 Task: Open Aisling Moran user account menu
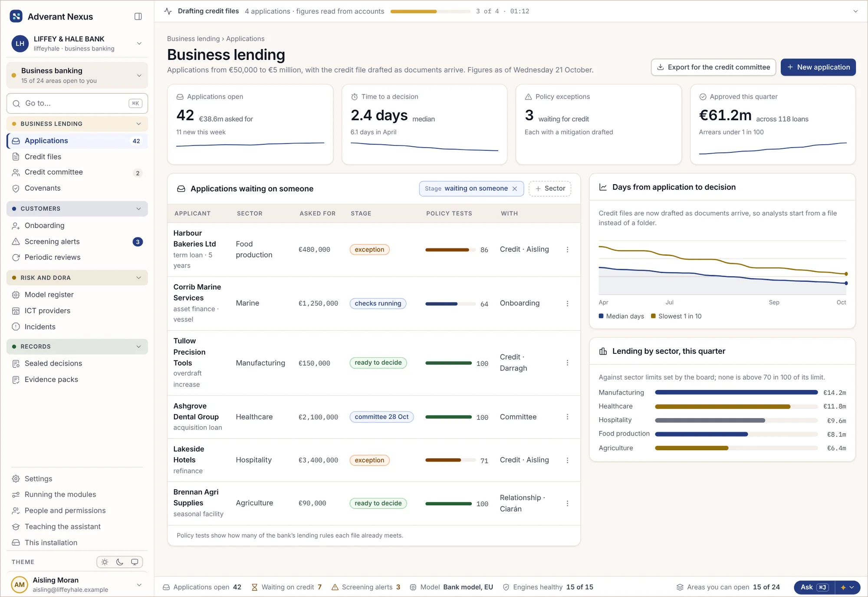click(77, 584)
